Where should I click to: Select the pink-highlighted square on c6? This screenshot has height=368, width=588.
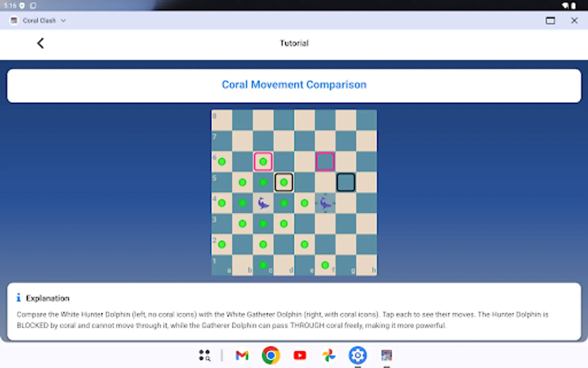click(263, 162)
